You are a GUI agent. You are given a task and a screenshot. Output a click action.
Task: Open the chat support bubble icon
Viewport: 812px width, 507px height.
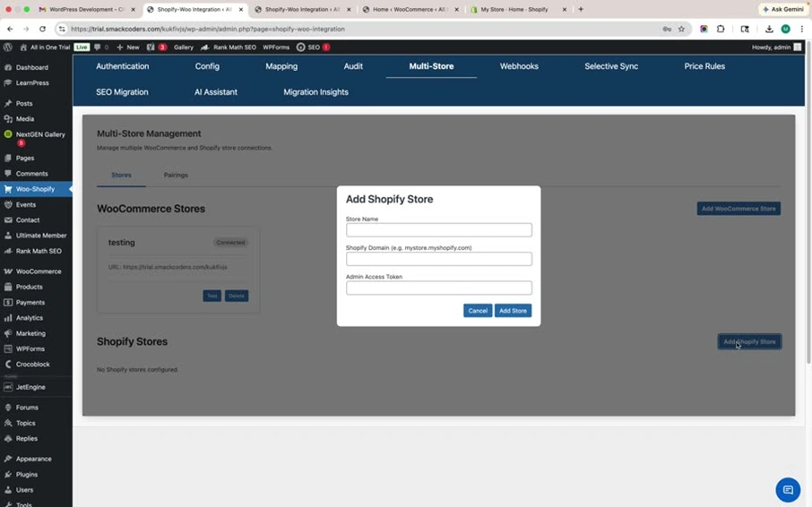pos(788,489)
